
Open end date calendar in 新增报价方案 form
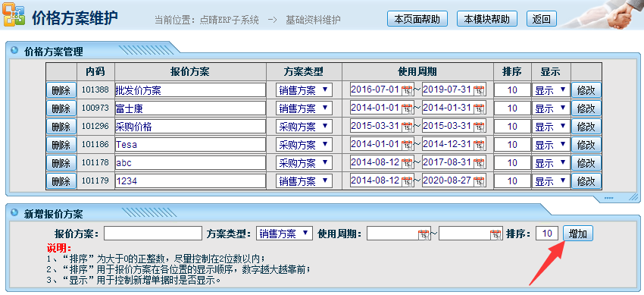point(496,234)
